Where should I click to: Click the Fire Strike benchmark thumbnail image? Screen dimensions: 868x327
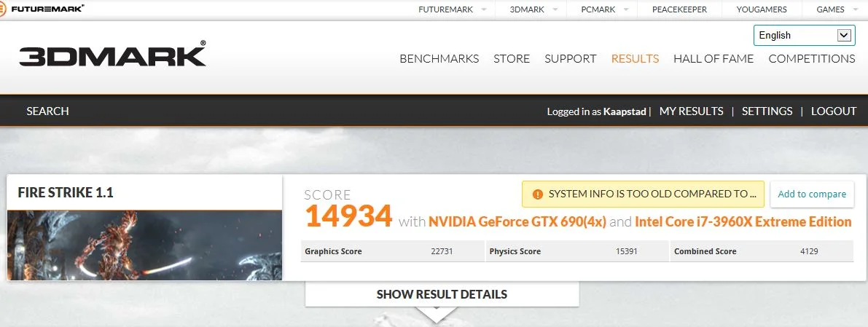click(x=144, y=245)
